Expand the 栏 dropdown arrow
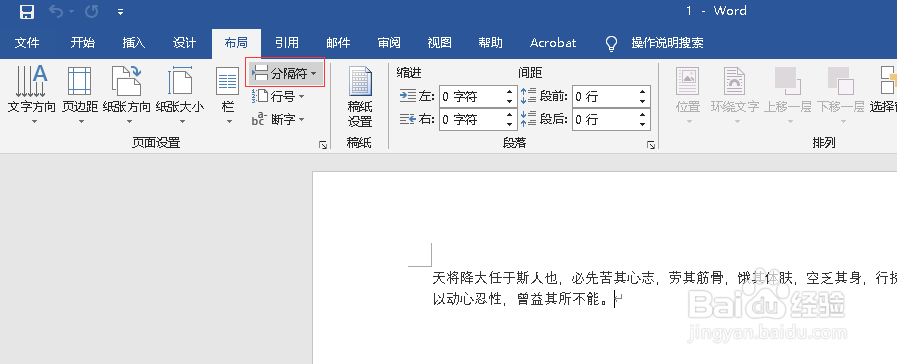897x364 pixels. (229, 121)
